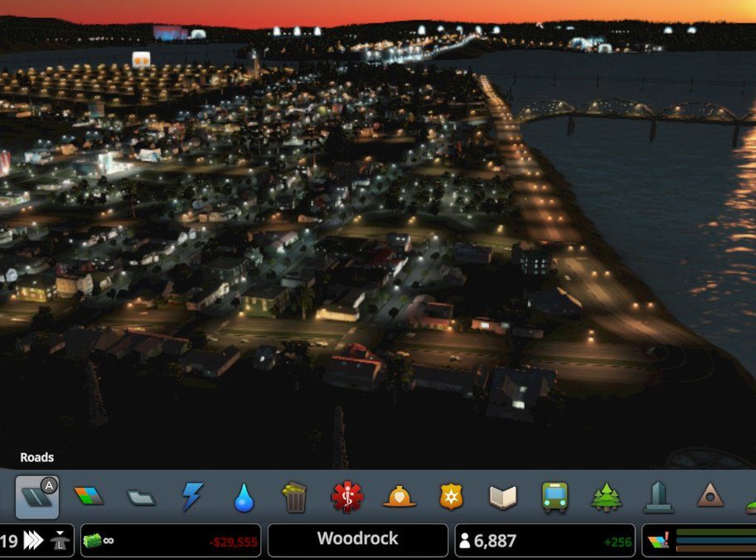Open the Districts painting tool
The image size is (756, 560).
click(141, 497)
